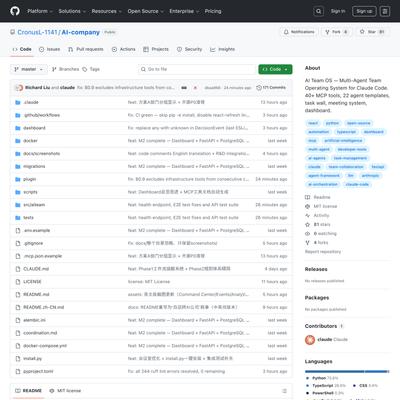Click the Languages color bar
This screenshot has height=400, width=400.
click(x=347, y=371)
